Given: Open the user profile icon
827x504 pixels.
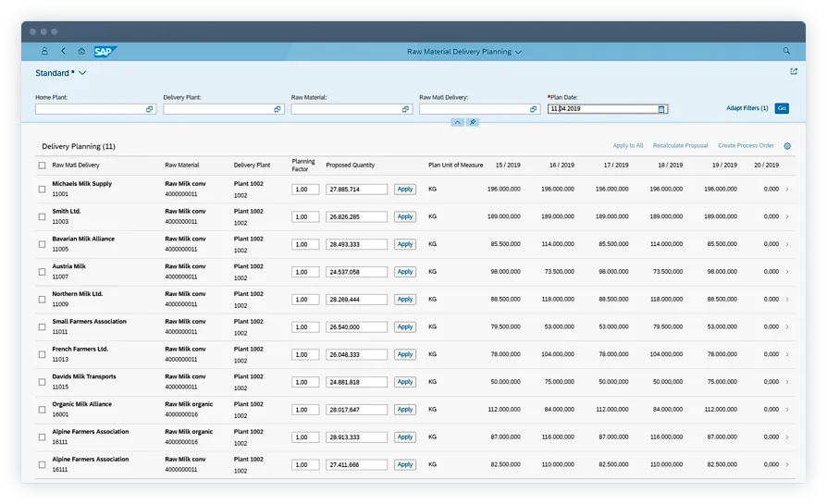Looking at the screenshot, I should 44,52.
